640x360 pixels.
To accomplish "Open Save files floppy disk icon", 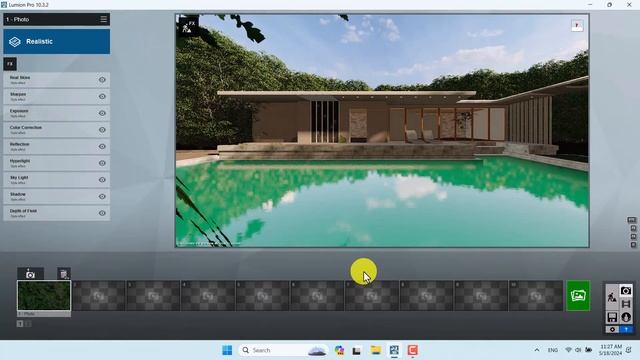I will 612,317.
